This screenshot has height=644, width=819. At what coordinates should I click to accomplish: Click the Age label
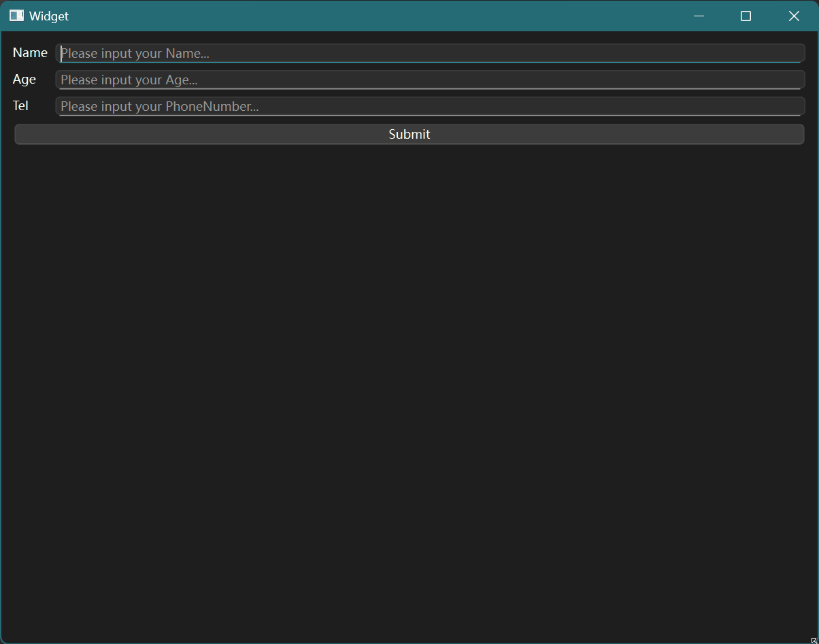(x=24, y=80)
